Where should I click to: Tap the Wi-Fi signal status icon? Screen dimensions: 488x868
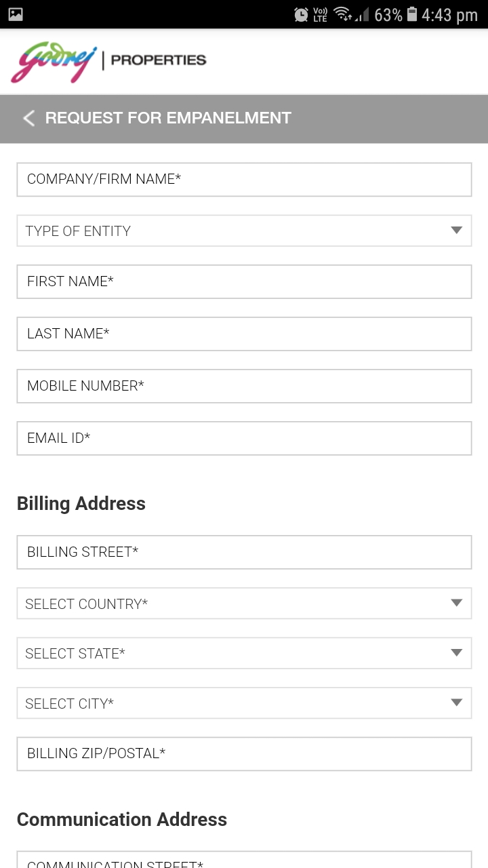pyautogui.click(x=343, y=14)
